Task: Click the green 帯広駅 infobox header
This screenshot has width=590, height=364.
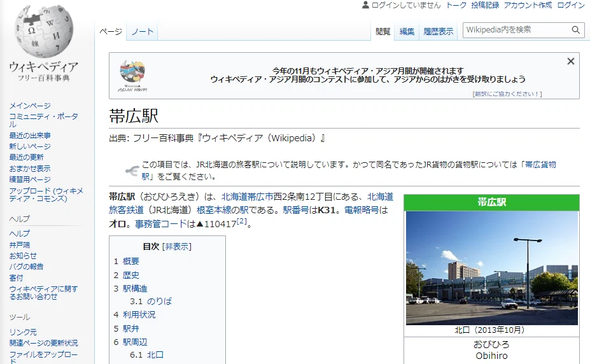Action: 491,202
